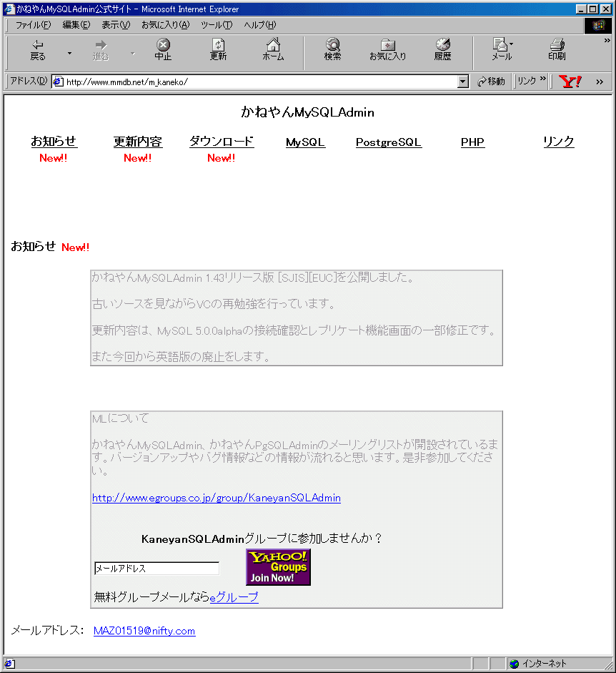Expand the Yahoo toolbar overflow chevron
This screenshot has width=616, height=673.
600,82
